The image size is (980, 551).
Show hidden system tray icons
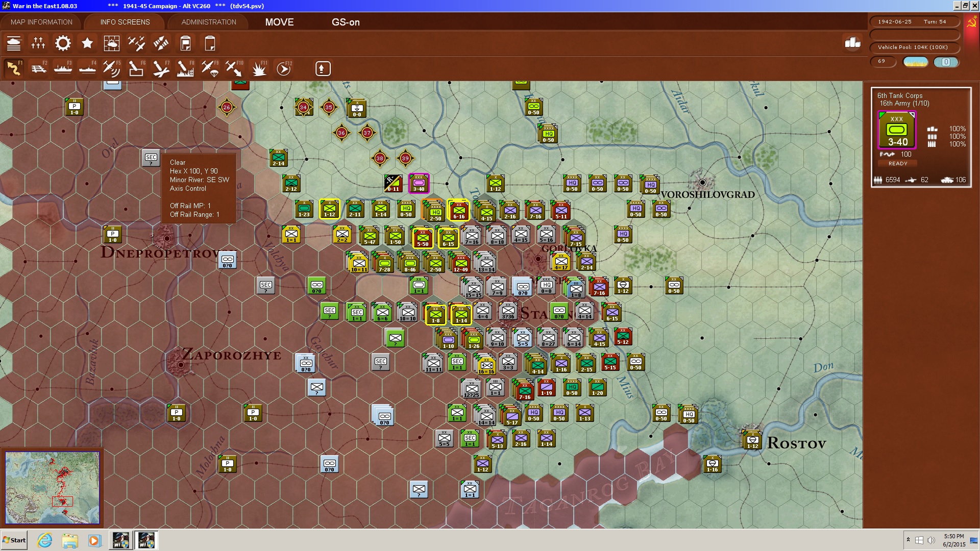(x=908, y=540)
